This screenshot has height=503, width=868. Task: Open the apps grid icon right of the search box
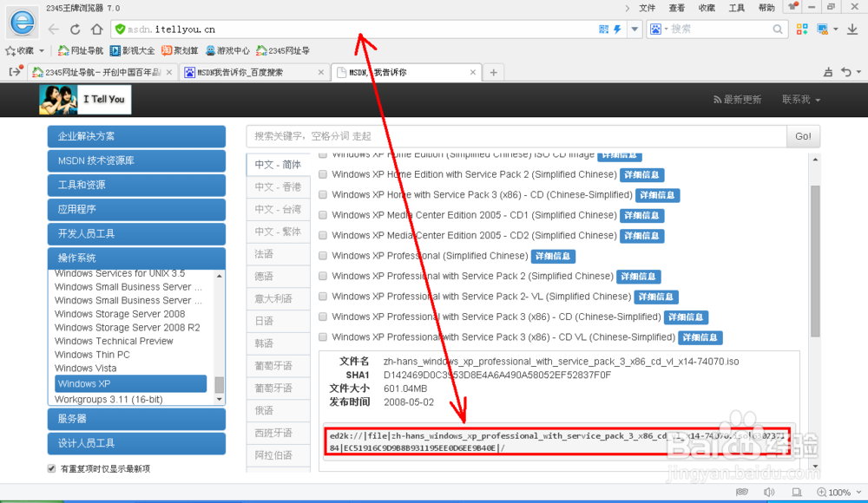(x=802, y=29)
